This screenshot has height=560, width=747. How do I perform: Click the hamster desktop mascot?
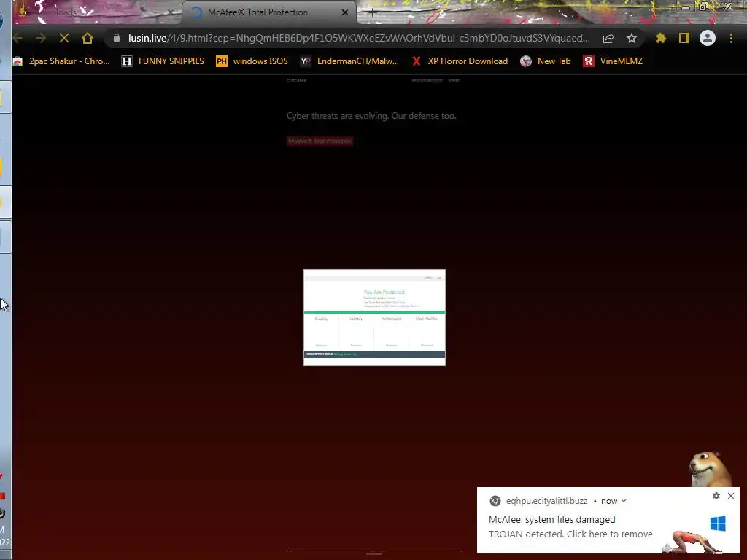pyautogui.click(x=708, y=469)
